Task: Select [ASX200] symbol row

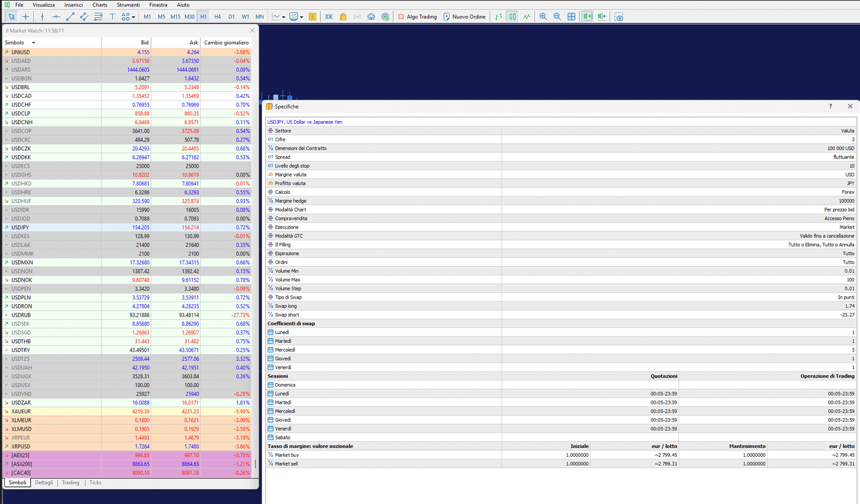Action: [127, 464]
